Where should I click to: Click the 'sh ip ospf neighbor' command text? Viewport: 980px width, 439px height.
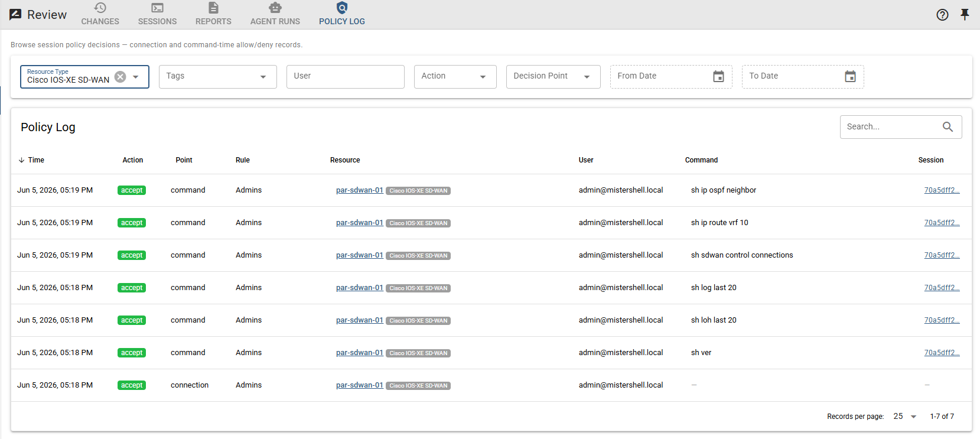tap(724, 190)
